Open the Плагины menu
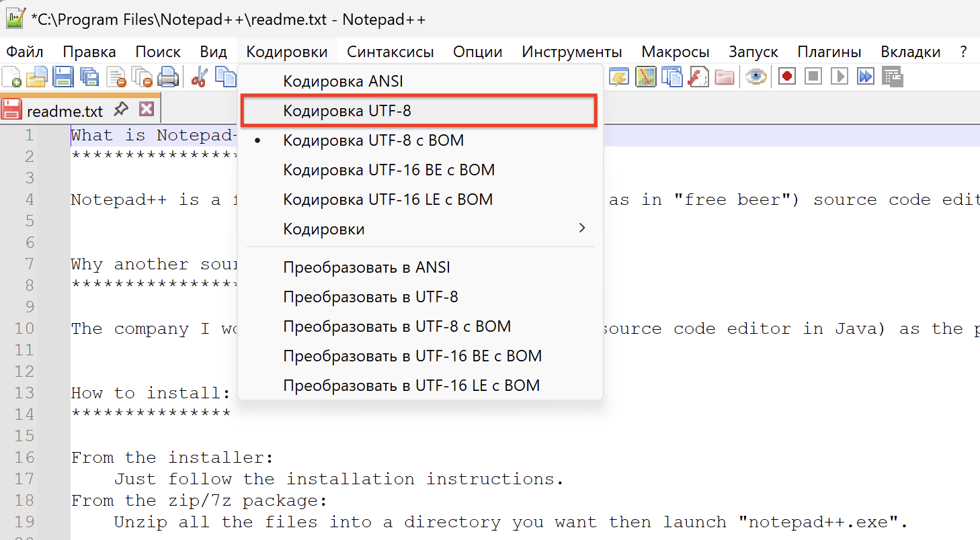Screen dimensions: 980x540 (829, 52)
